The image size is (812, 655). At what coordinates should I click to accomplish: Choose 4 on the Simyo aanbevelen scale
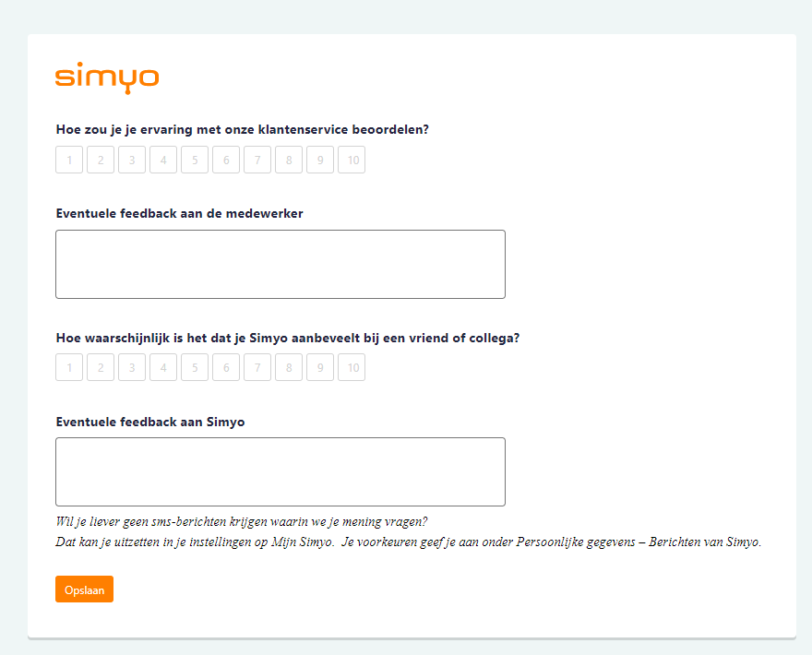pos(163,367)
